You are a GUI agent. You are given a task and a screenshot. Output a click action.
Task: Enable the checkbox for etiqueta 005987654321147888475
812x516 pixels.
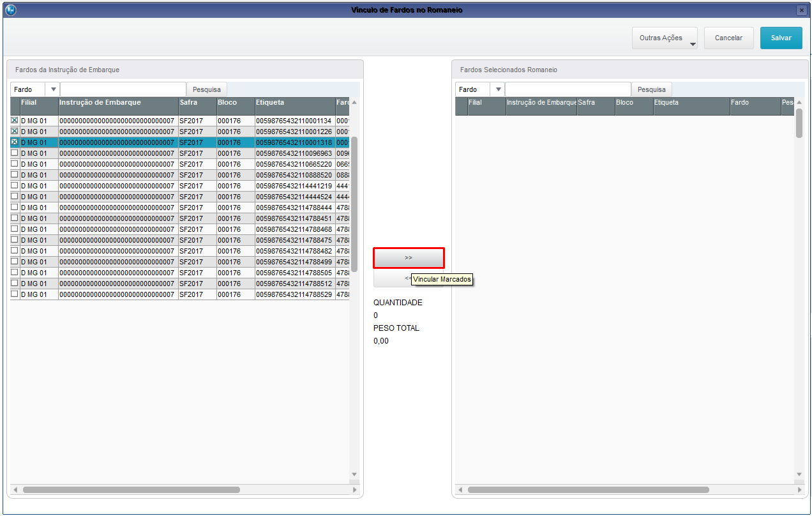tap(15, 239)
